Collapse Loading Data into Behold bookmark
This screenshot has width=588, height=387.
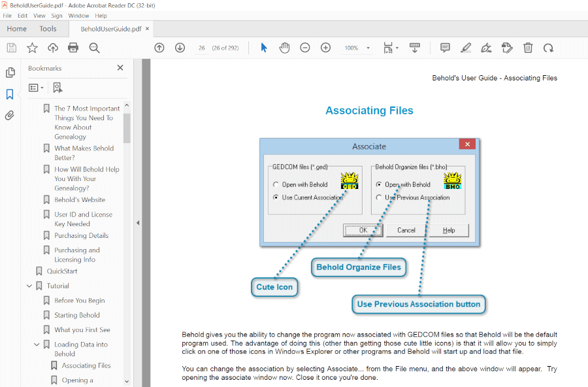[x=37, y=345]
